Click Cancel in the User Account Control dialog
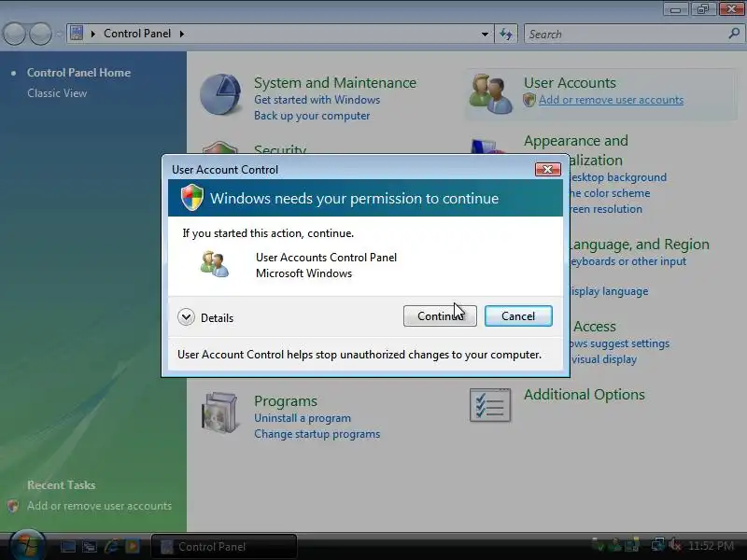Viewport: 747px width, 560px height. pyautogui.click(x=518, y=315)
